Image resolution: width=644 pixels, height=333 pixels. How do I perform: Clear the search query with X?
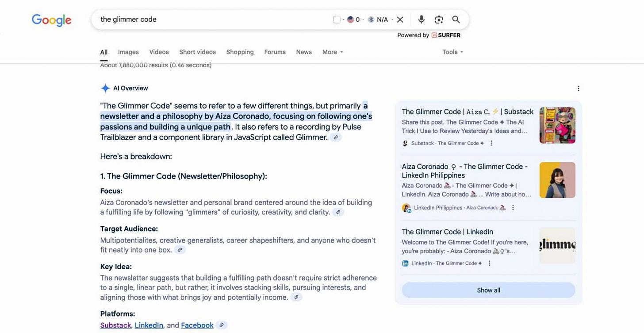400,19
